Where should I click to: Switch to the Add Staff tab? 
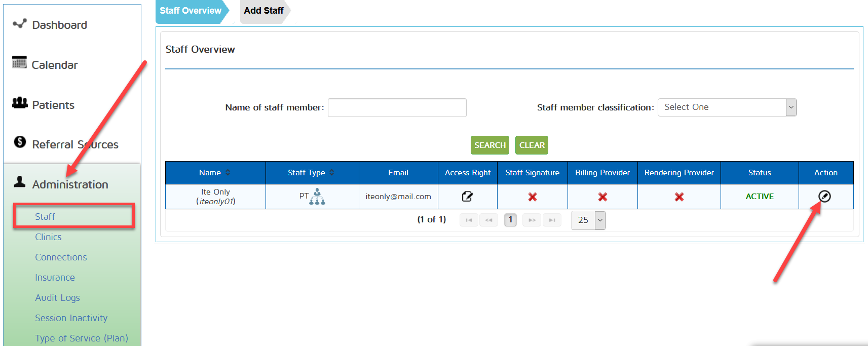click(263, 11)
